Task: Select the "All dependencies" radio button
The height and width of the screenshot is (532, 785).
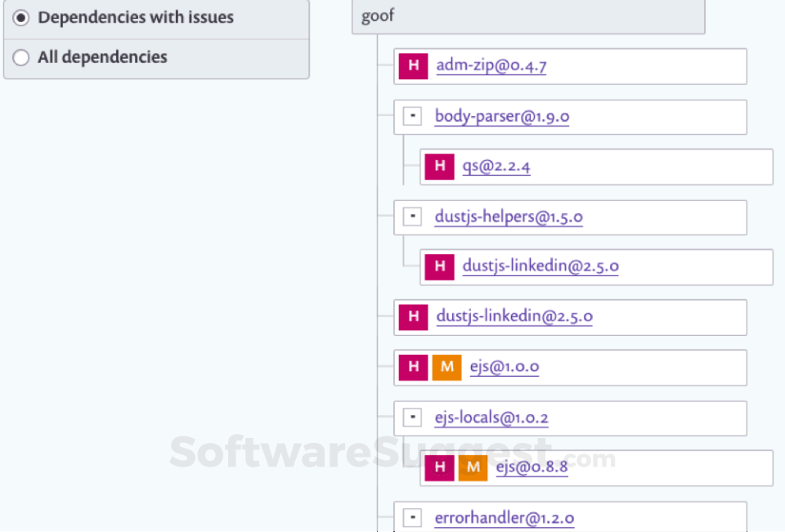Action: [21, 57]
